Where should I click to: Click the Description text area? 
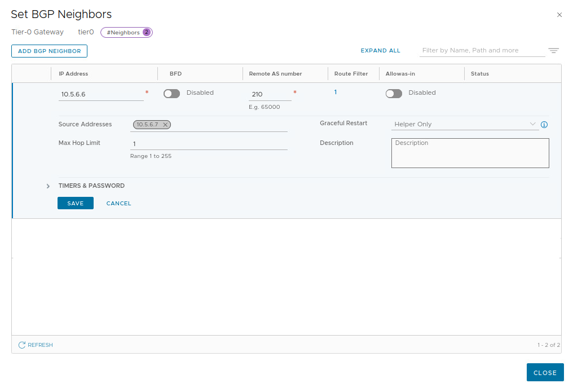tap(470, 153)
